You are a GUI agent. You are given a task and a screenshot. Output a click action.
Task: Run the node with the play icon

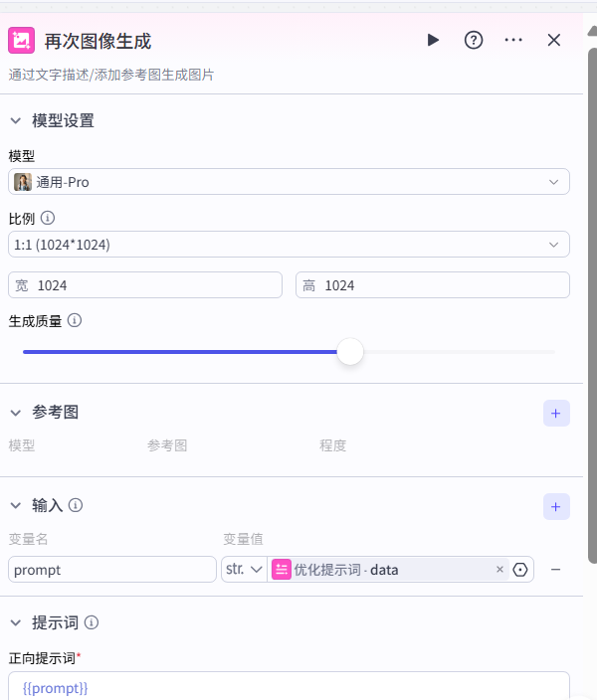[433, 40]
